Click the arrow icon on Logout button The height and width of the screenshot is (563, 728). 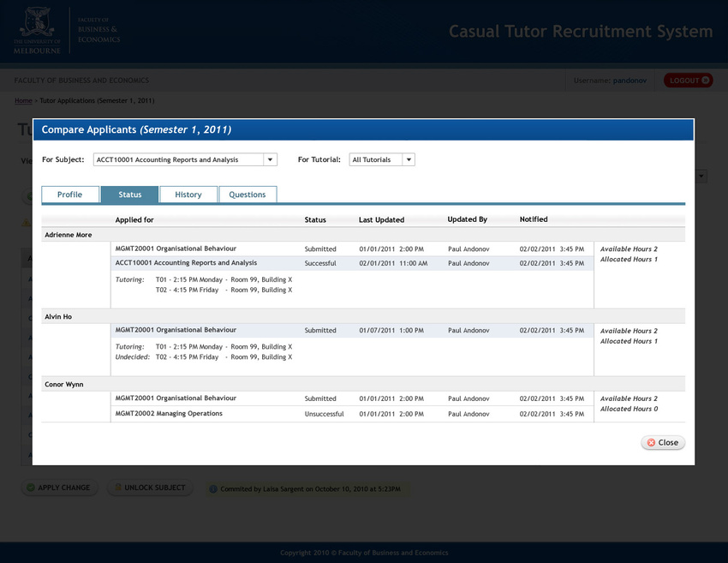pyautogui.click(x=705, y=80)
